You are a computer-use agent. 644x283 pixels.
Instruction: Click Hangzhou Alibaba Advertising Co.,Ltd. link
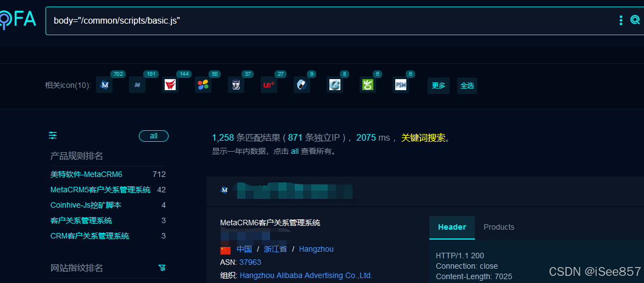coord(306,275)
